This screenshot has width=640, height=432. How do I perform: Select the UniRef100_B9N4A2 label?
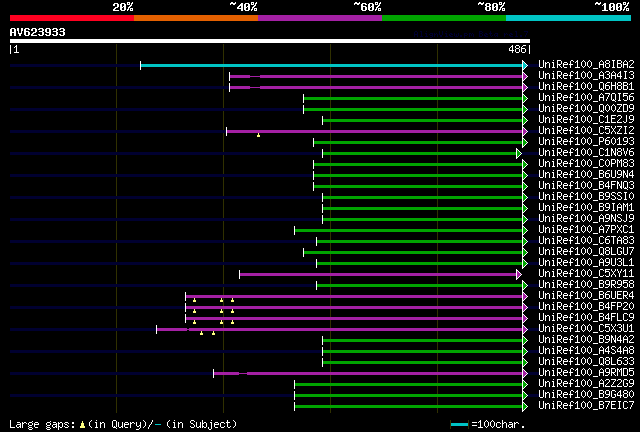(586, 340)
